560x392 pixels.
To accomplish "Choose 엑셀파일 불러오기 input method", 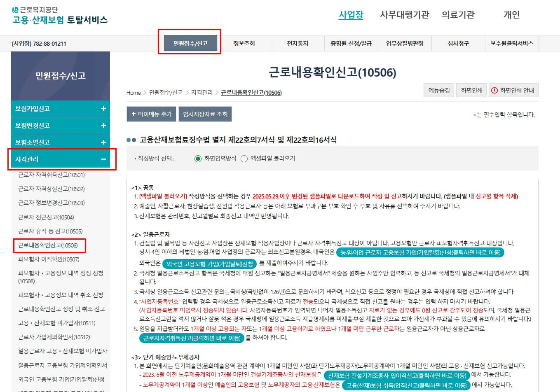I will pos(244,158).
